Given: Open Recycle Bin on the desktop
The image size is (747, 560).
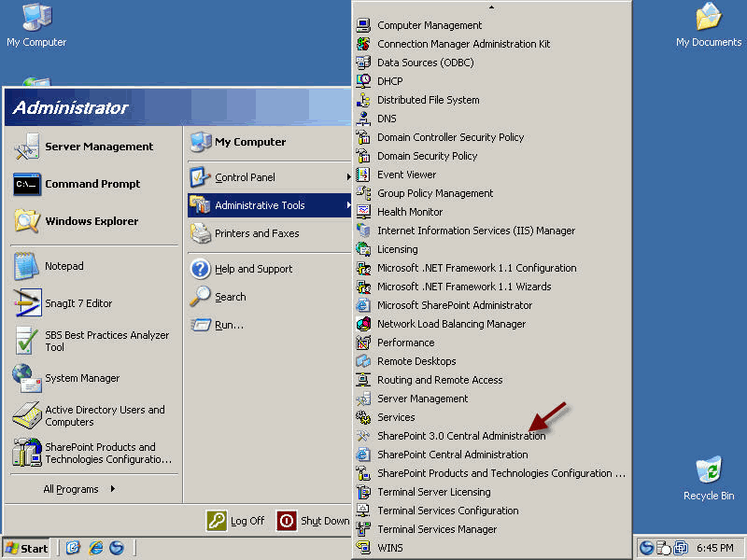Looking at the screenshot, I should point(709,478).
